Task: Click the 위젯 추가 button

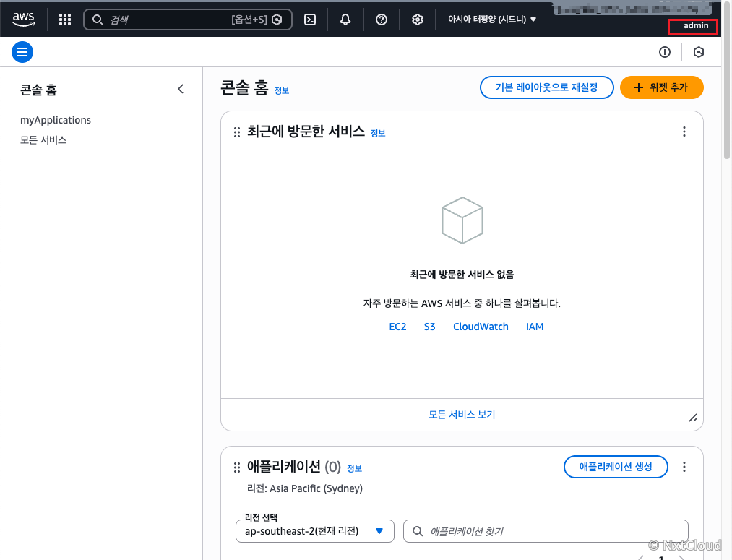Action: [661, 87]
